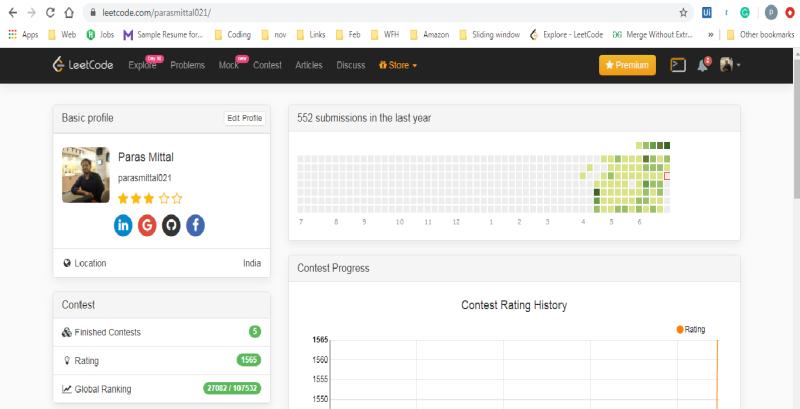Open the GitHub profile icon

point(171,225)
